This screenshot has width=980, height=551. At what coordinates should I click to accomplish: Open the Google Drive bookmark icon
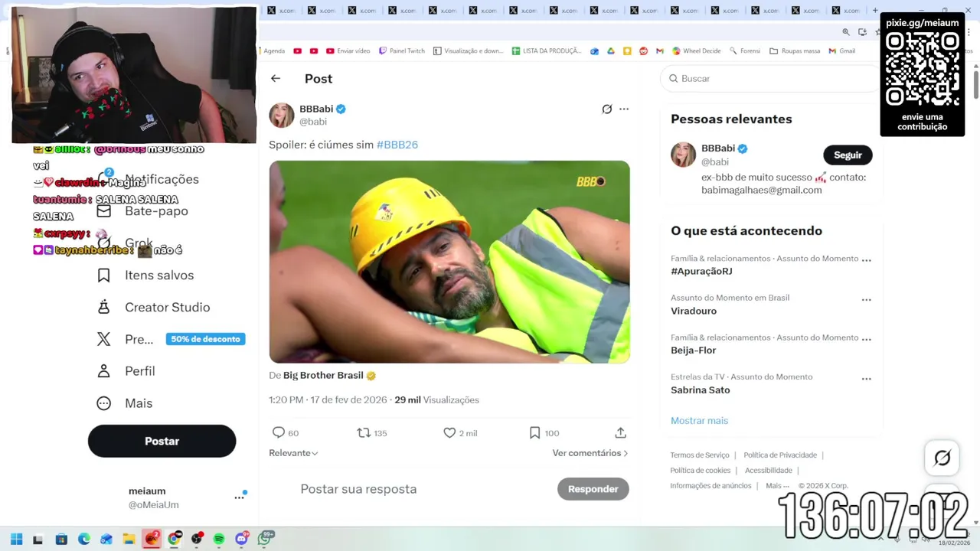point(611,51)
